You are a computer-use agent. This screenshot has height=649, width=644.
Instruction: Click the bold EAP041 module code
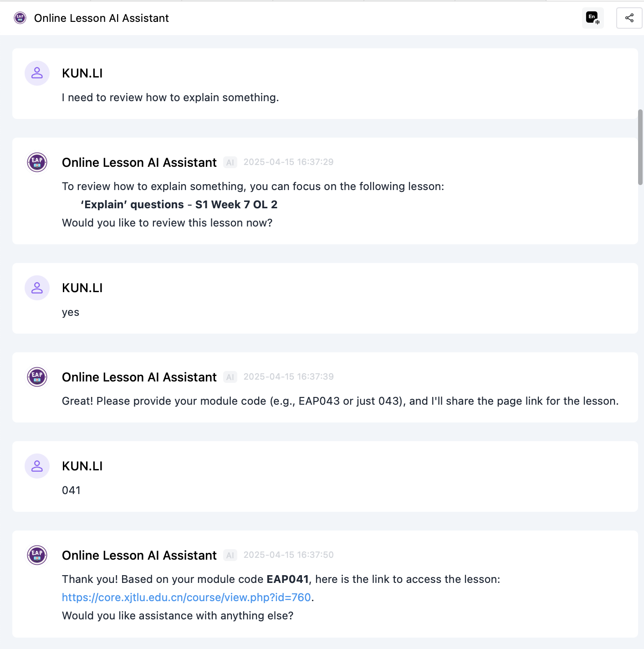[287, 579]
